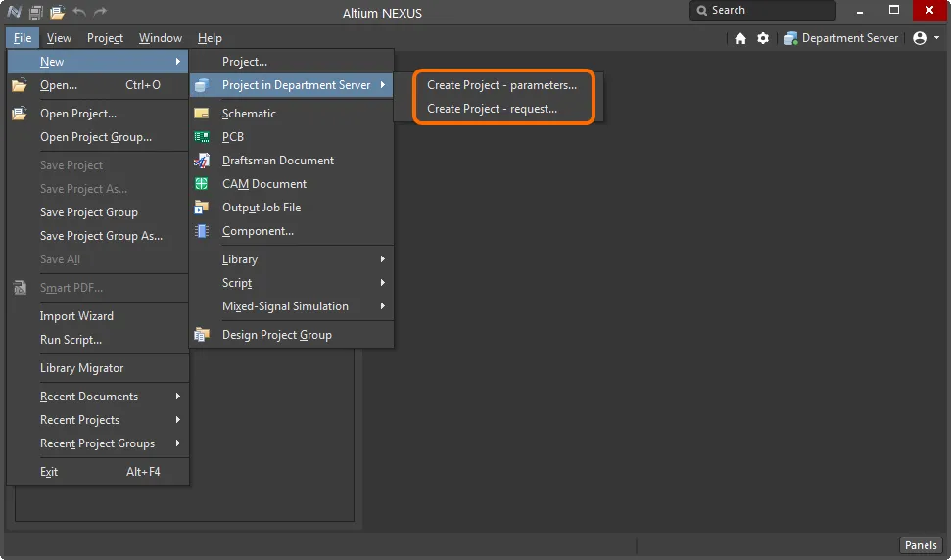Create a new CAM Document

pos(292,184)
